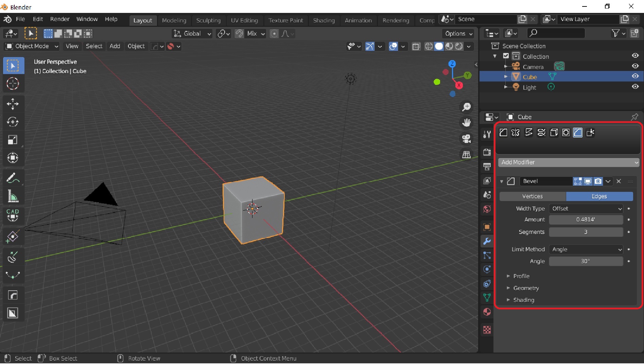Click the zoom magnifier viewport icon

(x=466, y=107)
